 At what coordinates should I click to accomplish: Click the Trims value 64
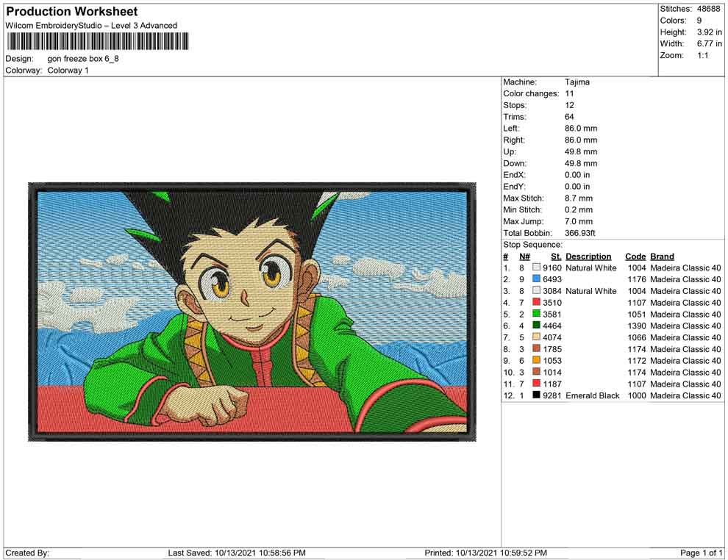coord(569,116)
